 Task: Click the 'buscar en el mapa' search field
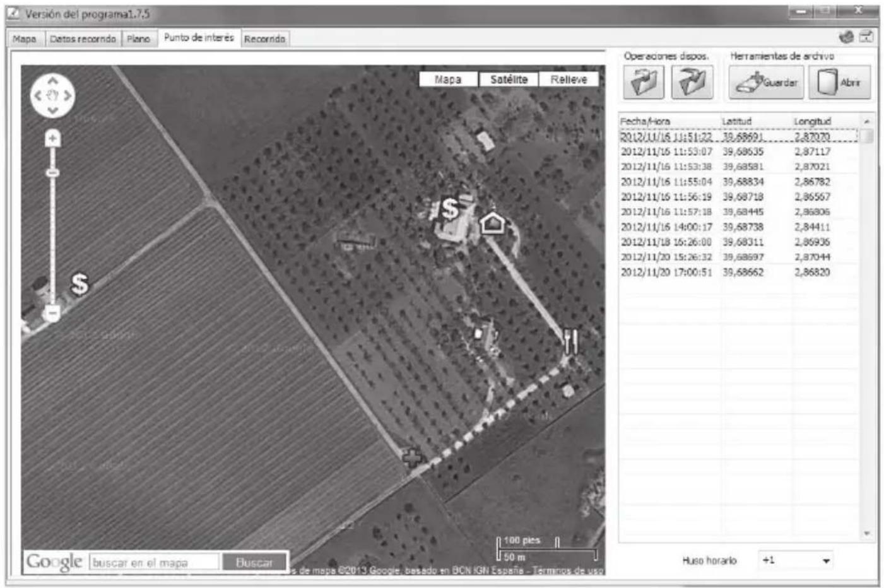tap(155, 562)
